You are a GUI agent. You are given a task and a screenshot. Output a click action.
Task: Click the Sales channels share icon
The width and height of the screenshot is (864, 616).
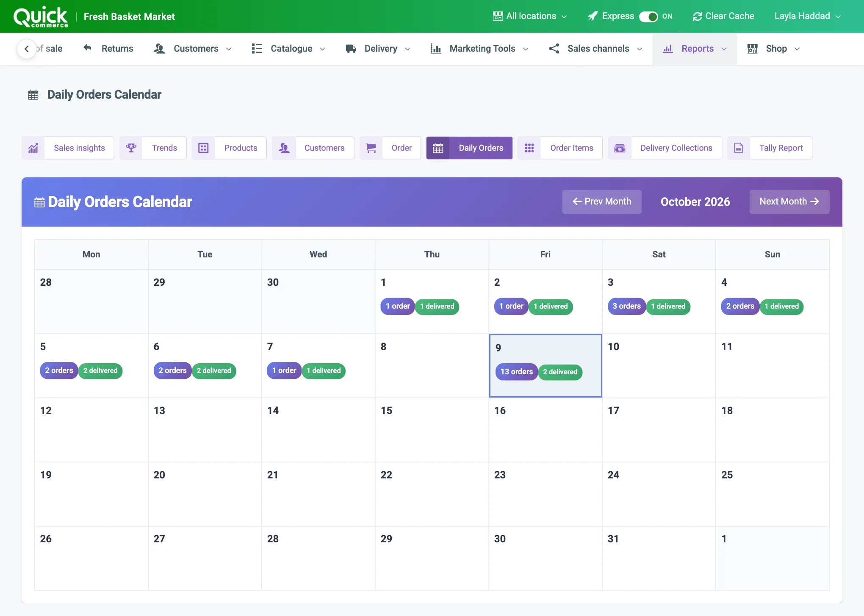point(554,48)
